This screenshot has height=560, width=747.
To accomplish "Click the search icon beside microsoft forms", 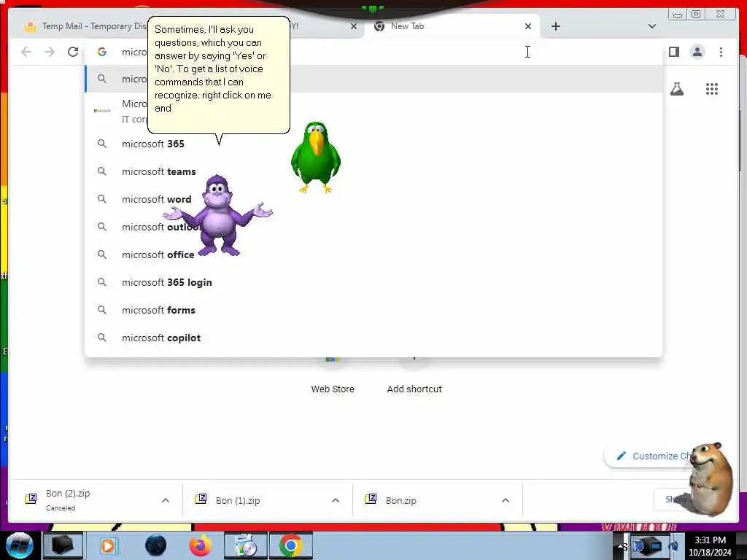I will pos(102,310).
